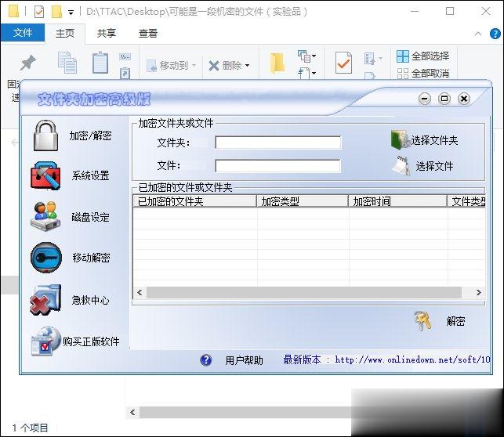
Task: Click the paste shortcut icon in ribbon
Action: 125,73
